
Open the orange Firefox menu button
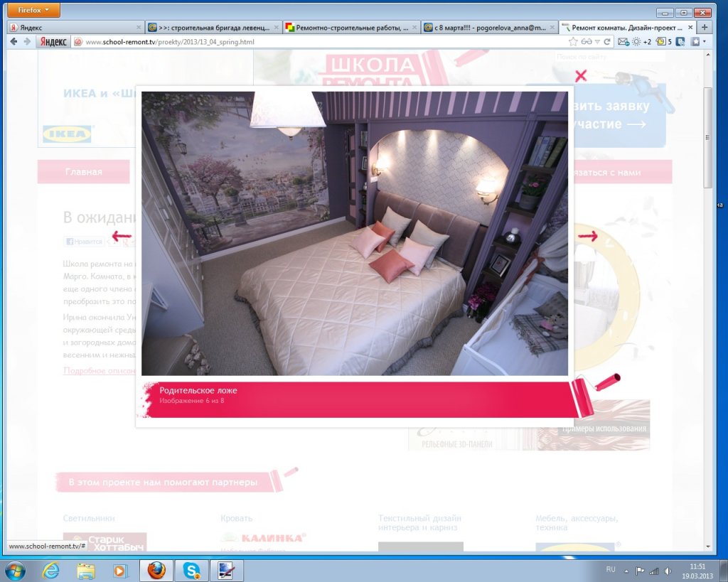point(33,10)
